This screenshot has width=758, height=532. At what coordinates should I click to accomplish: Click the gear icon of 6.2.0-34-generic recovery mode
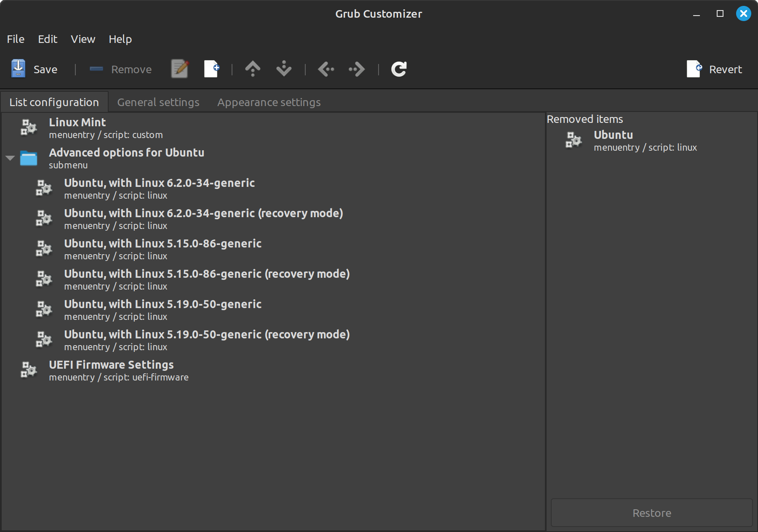pyautogui.click(x=44, y=218)
